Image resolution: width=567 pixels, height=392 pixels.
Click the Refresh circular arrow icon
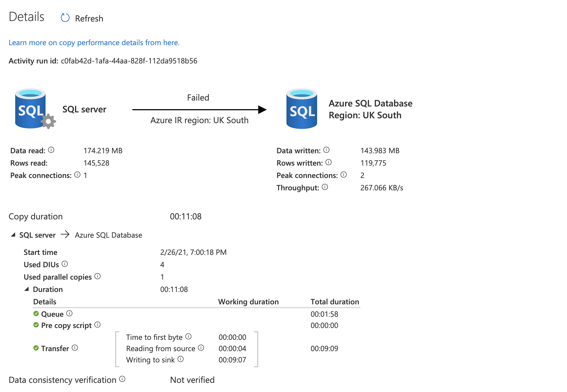coord(65,18)
